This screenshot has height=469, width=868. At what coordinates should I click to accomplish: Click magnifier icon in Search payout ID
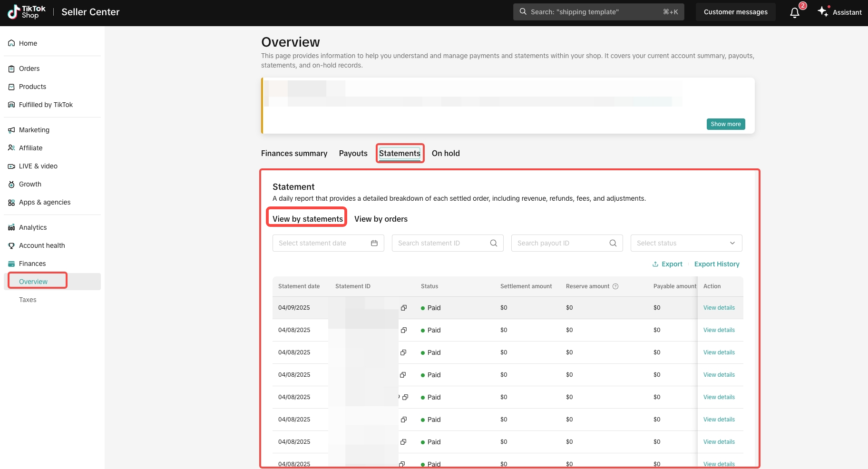point(613,243)
